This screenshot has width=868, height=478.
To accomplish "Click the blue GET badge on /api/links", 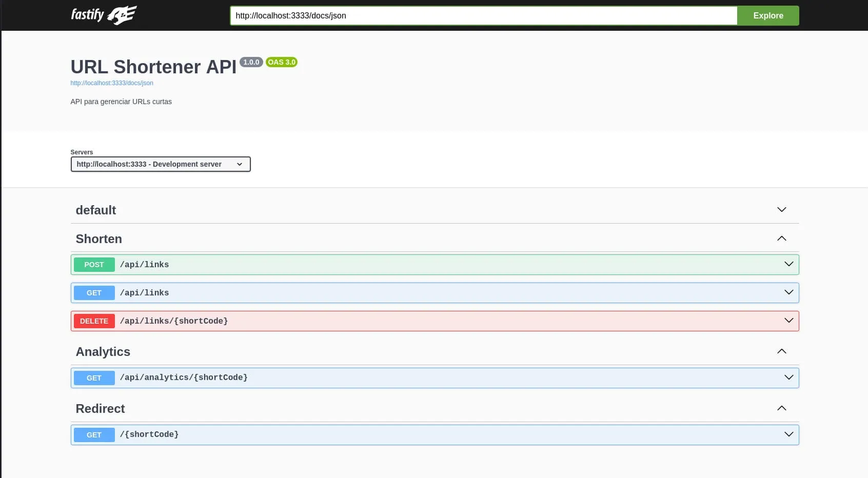I will tap(94, 293).
